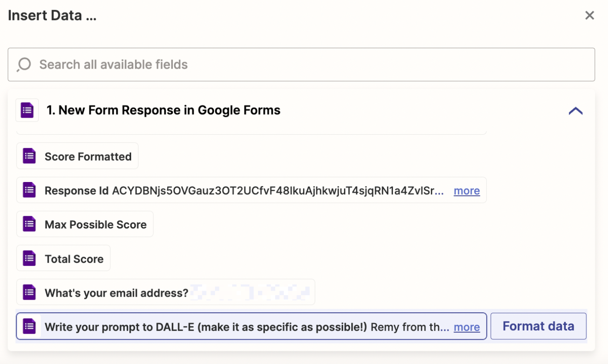Screen dimensions: 608x364
Task: Insert the Score Formatted field
Action: coord(88,156)
